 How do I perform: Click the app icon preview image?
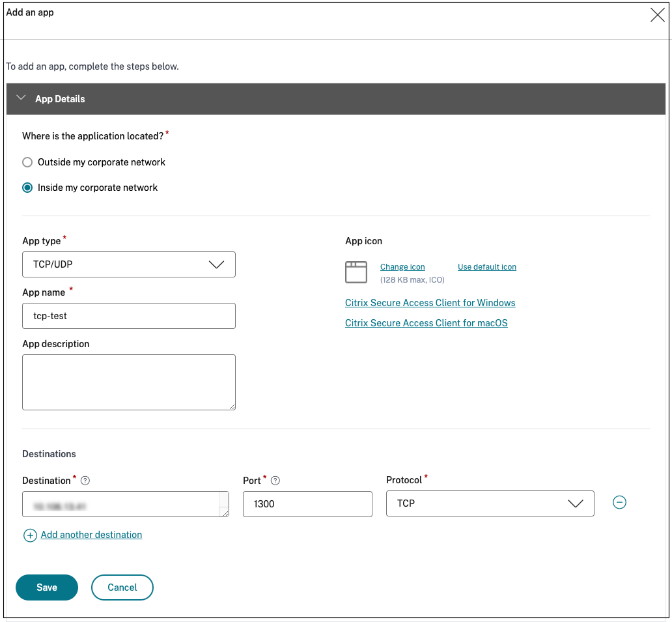click(356, 272)
